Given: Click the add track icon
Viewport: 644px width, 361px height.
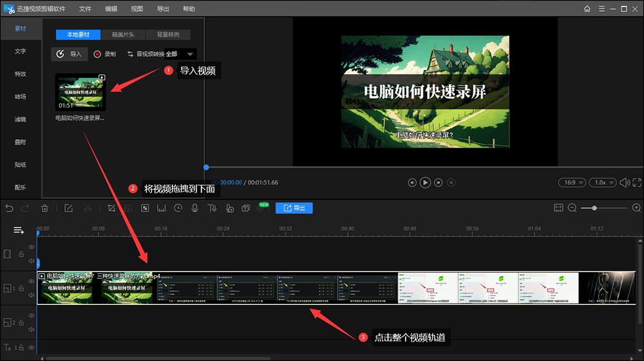Looking at the screenshot, I should [x=19, y=230].
